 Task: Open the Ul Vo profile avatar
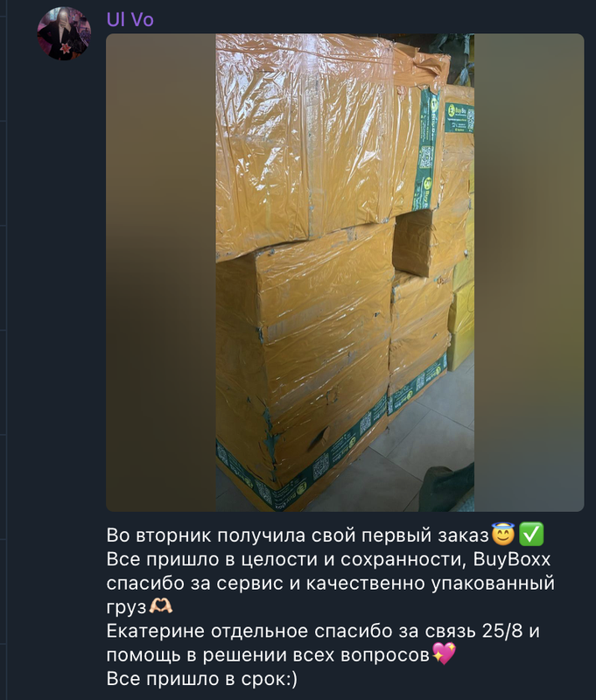[x=64, y=33]
